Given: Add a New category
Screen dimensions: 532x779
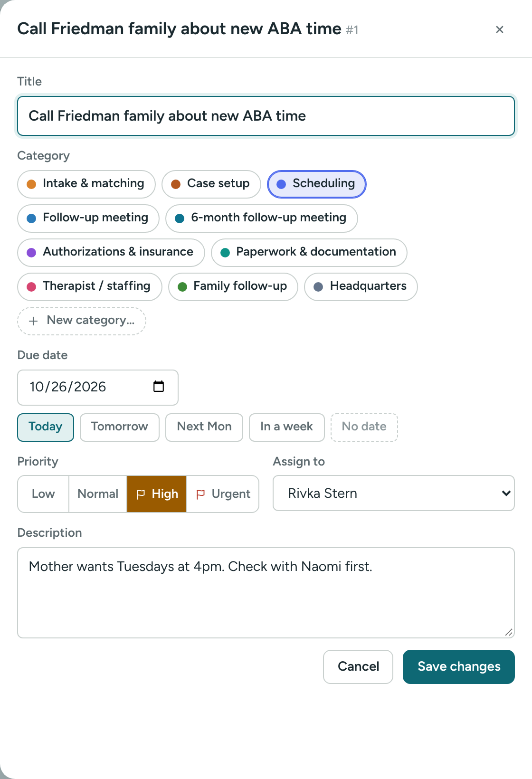Looking at the screenshot, I should pos(82,321).
